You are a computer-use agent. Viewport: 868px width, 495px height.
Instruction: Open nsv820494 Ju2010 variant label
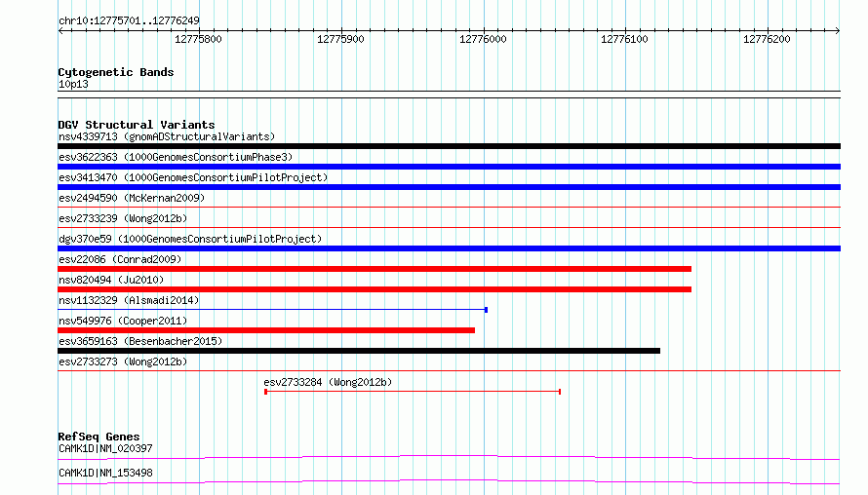[x=111, y=280]
